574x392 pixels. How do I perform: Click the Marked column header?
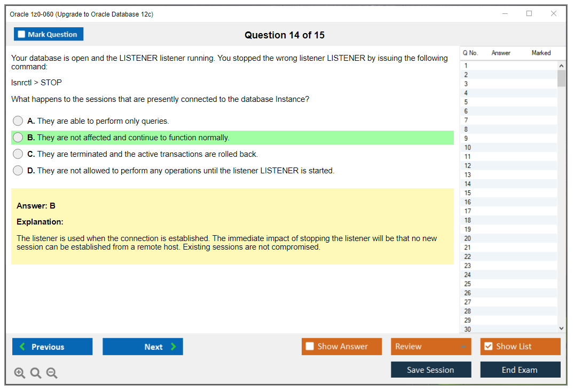(x=541, y=53)
